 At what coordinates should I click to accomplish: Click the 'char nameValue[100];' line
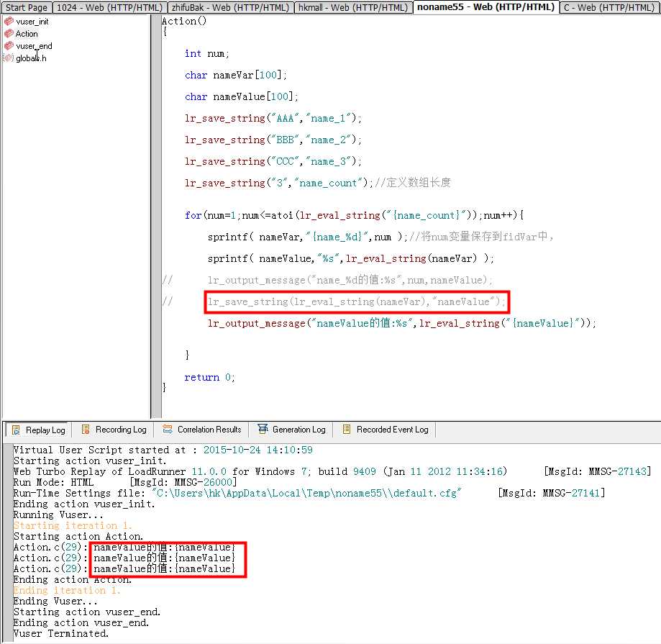click(x=241, y=96)
